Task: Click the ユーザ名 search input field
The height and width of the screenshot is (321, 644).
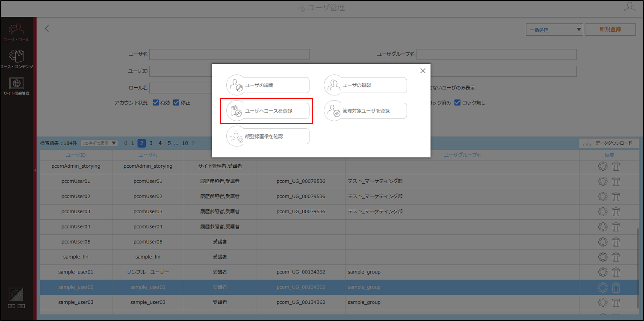Action: click(229, 54)
